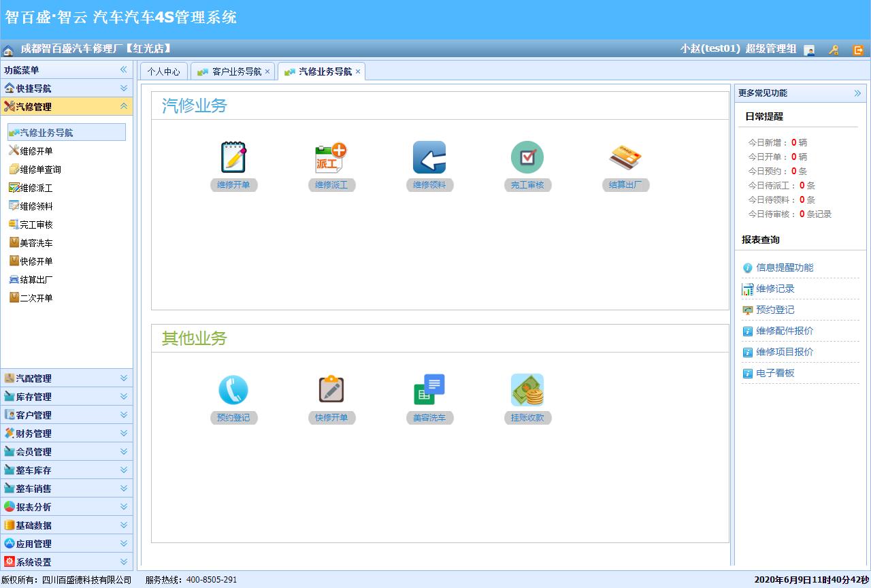
Task: Open the 结算出厂 credit card icon
Action: tap(625, 157)
